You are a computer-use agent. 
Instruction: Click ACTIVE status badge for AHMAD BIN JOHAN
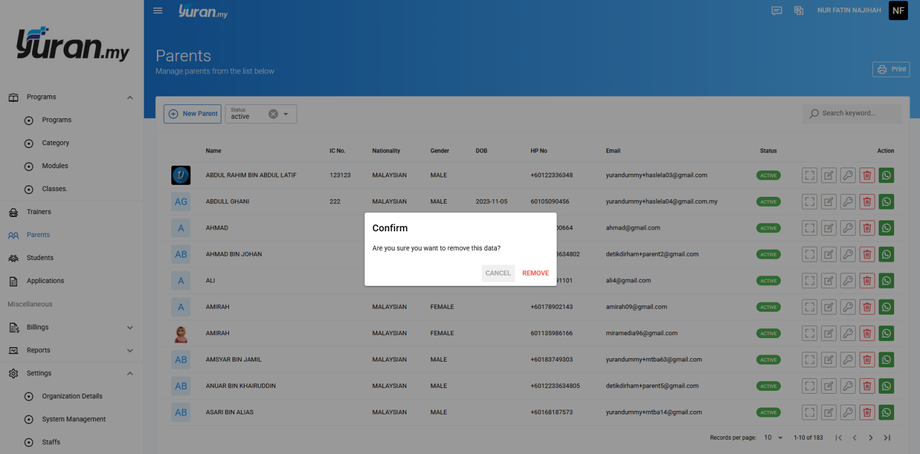point(768,255)
